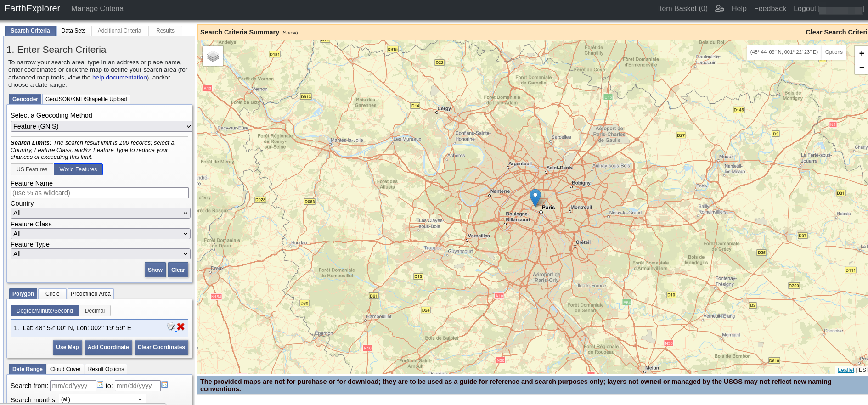
Task: Zoom in with the map plus button
Action: [x=862, y=53]
